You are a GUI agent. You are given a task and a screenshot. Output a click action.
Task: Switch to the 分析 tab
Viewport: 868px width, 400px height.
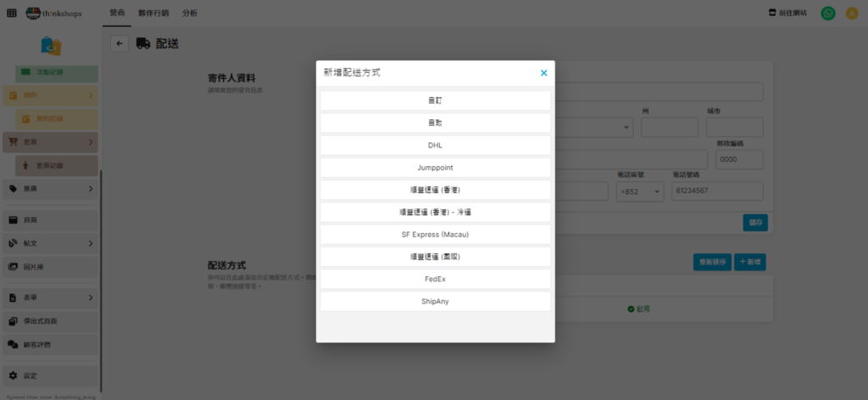[190, 14]
